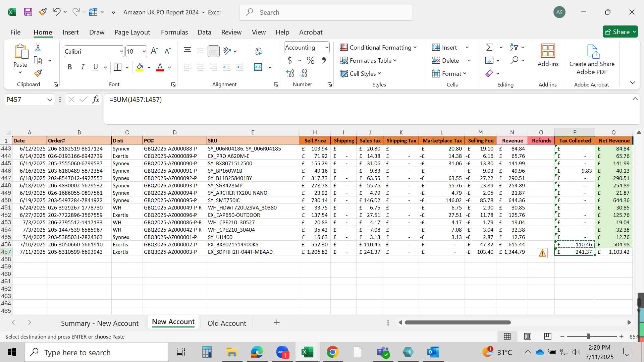The width and height of the screenshot is (644, 362).
Task: Click the Fill down arrow icon
Action: coord(489,60)
